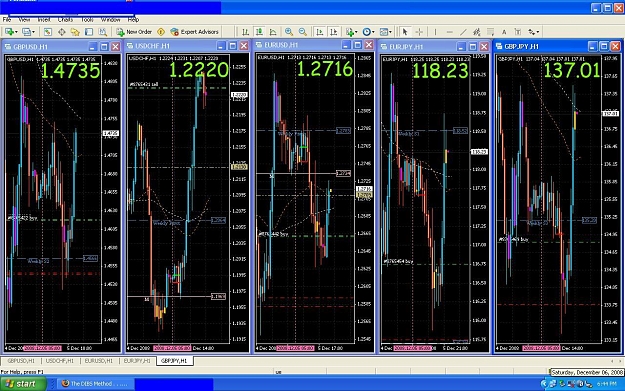Open the Window menu
Viewport: 625px width, 391px height.
point(110,20)
